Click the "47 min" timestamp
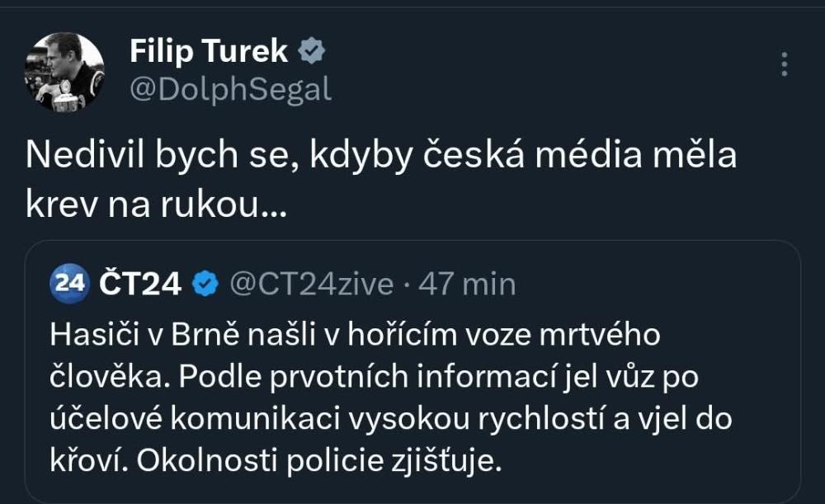The width and height of the screenshot is (825, 504). [467, 285]
